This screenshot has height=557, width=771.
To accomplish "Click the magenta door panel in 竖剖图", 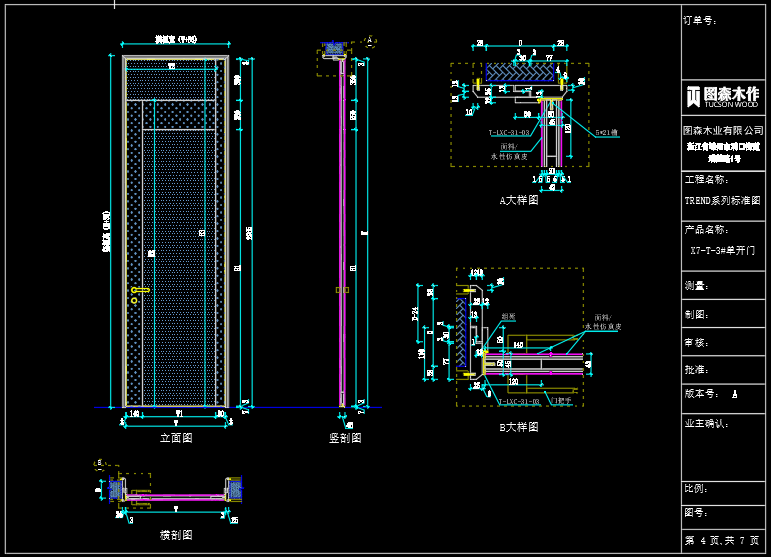I will click(x=343, y=230).
